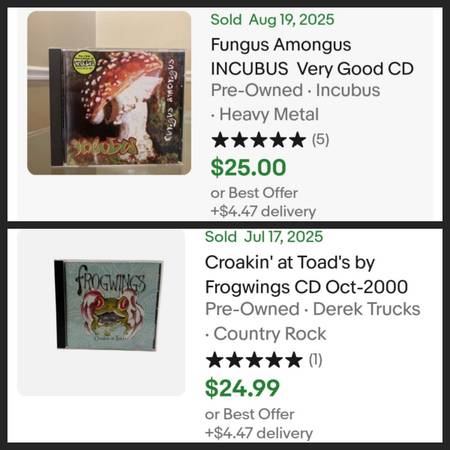Click the Frogwings listing's or Best Offer text
The height and width of the screenshot is (450, 450).
click(250, 414)
